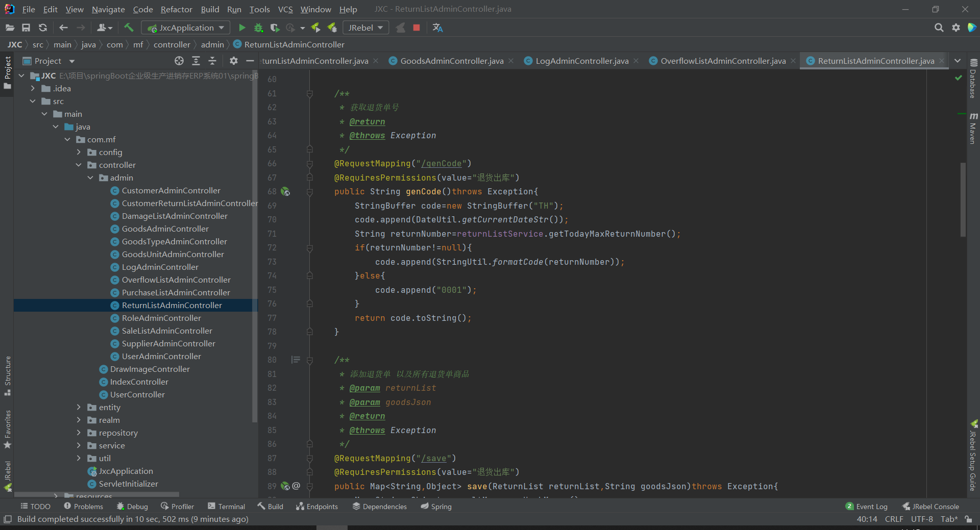Show the hidden editor tabs dropdown arrow
The width and height of the screenshot is (980, 530).
pyautogui.click(x=958, y=61)
